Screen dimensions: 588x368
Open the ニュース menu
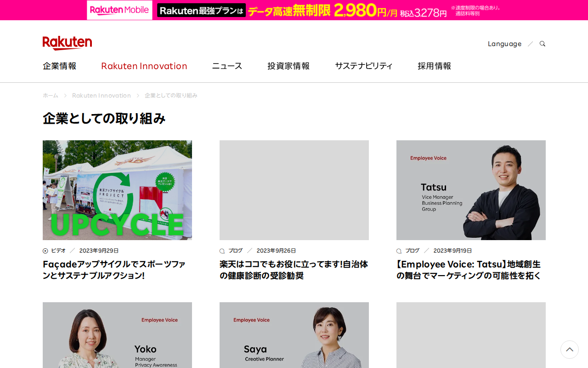coord(227,66)
